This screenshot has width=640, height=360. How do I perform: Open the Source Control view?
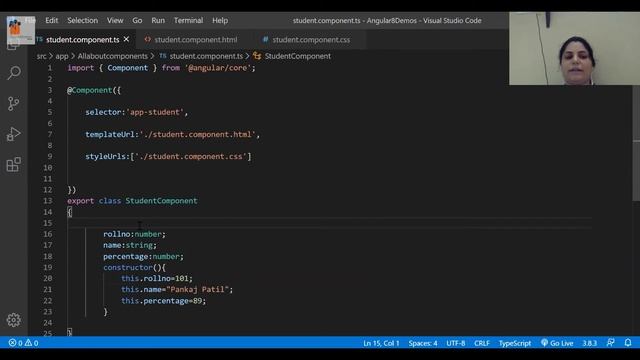[13, 104]
